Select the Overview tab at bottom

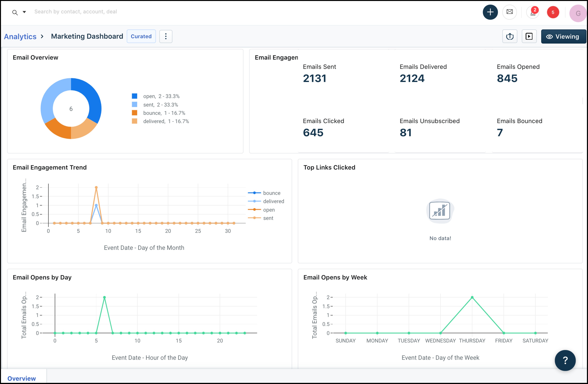coord(22,378)
